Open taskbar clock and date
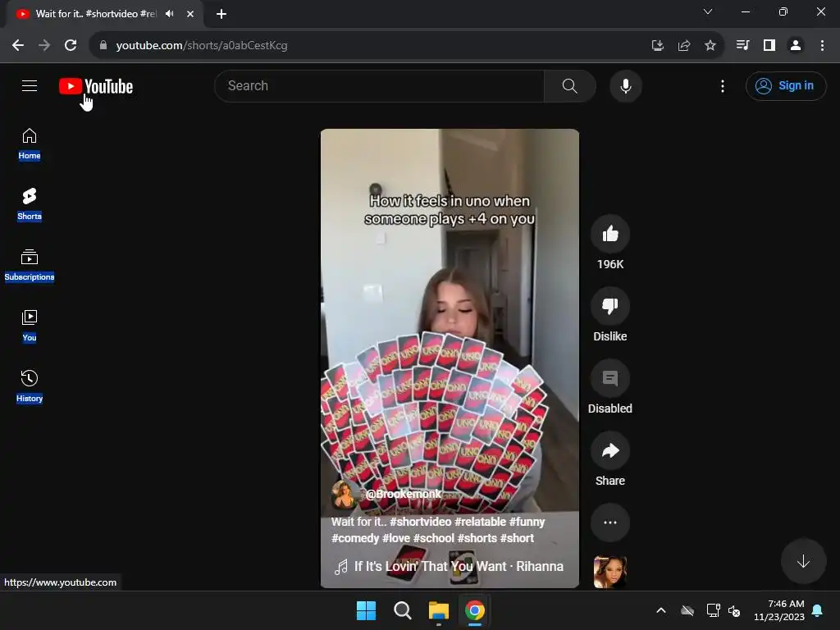The height and width of the screenshot is (630, 840). pyautogui.click(x=779, y=610)
